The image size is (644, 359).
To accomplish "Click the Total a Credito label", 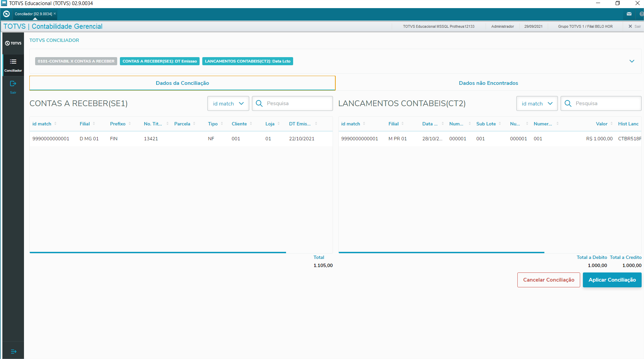I will coord(625,257).
